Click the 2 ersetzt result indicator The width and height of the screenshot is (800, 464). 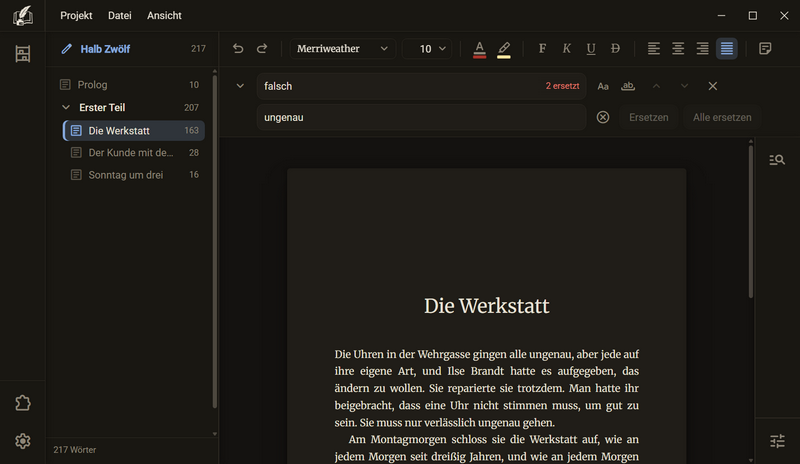click(x=562, y=86)
